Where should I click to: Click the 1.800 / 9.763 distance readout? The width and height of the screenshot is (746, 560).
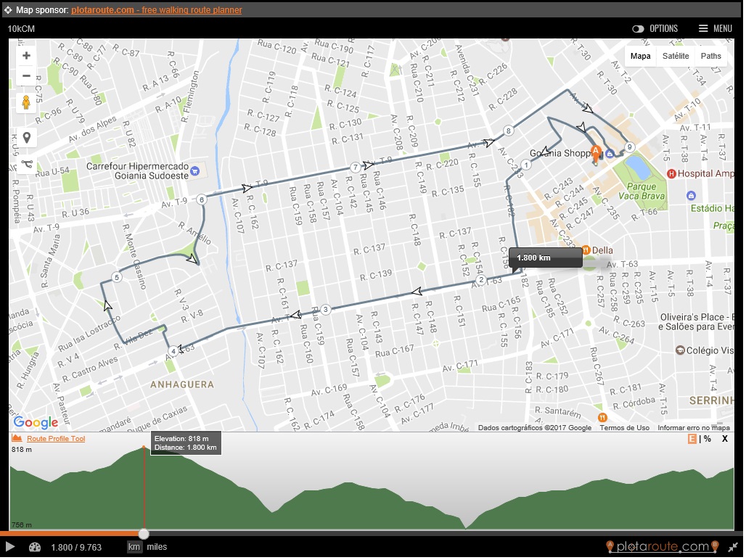point(77,547)
